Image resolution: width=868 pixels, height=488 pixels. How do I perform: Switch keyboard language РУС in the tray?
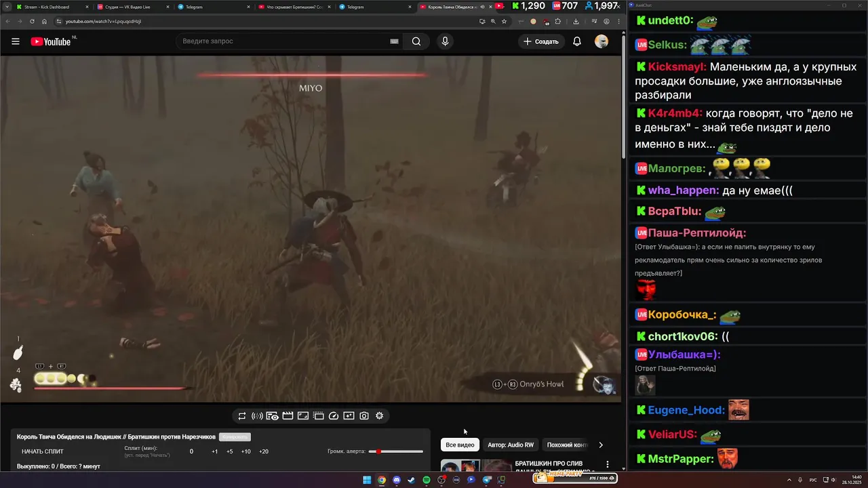(x=813, y=480)
